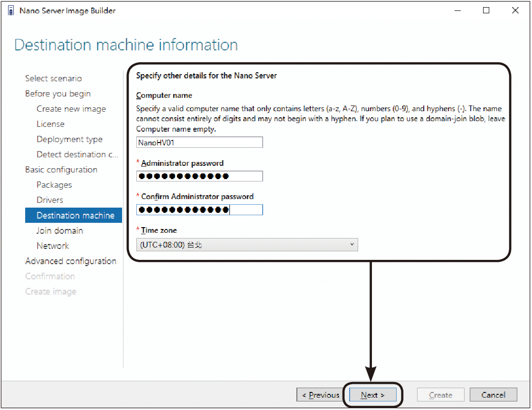532x410 pixels.
Task: Maximize the Nano Server Image Builder window
Action: [x=486, y=10]
